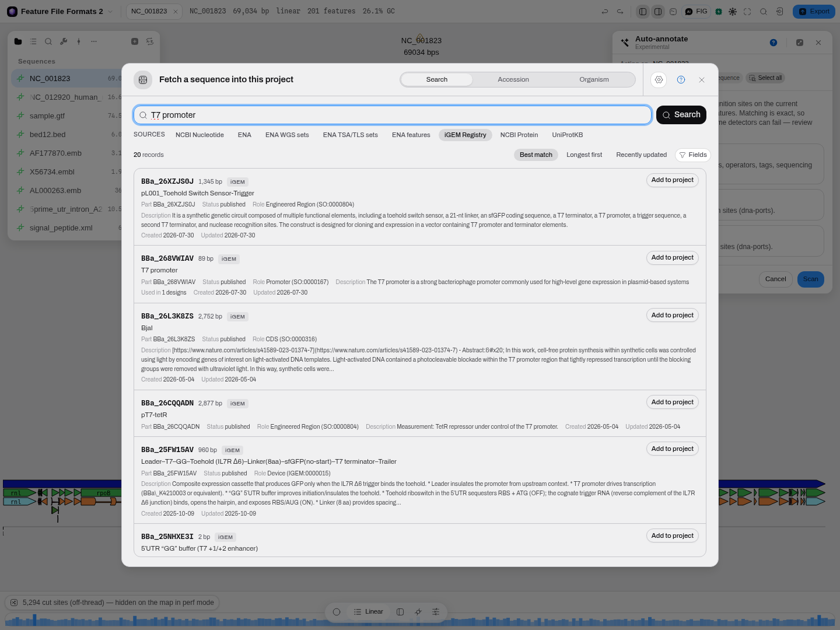Open fetch dialog settings gear icon

click(x=659, y=80)
